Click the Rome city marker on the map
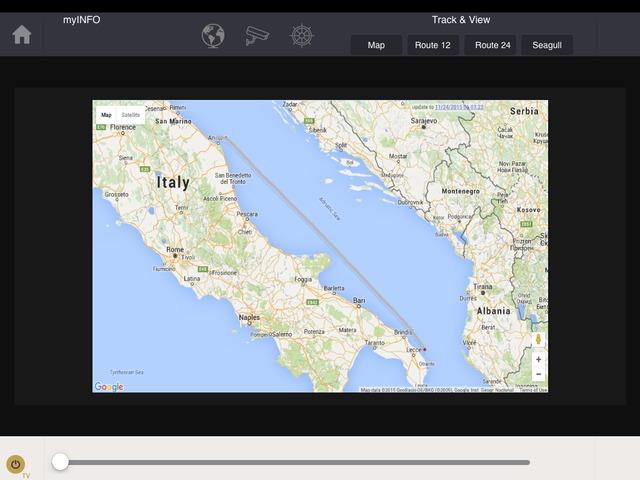 click(176, 256)
